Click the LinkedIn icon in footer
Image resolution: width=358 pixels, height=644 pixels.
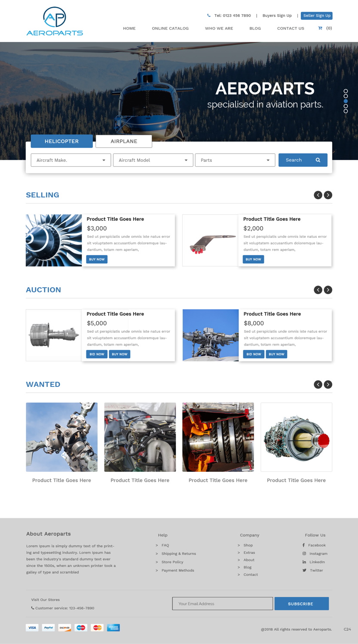pos(304,562)
